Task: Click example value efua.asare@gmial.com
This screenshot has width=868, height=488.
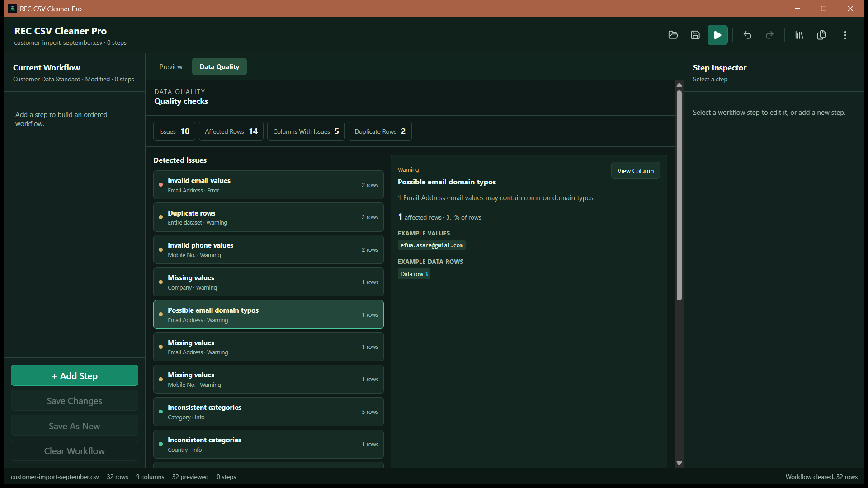Action: (x=432, y=245)
